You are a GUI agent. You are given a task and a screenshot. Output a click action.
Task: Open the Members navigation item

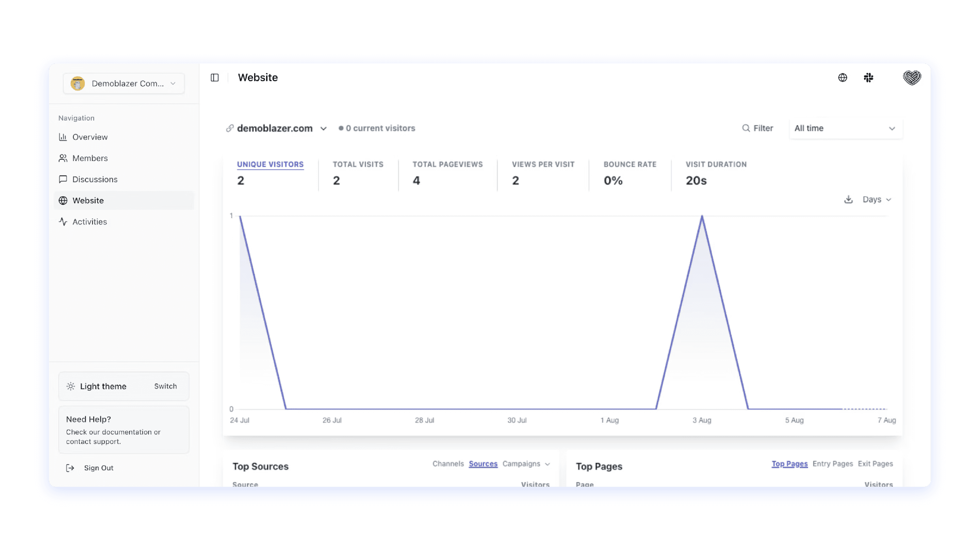90,158
